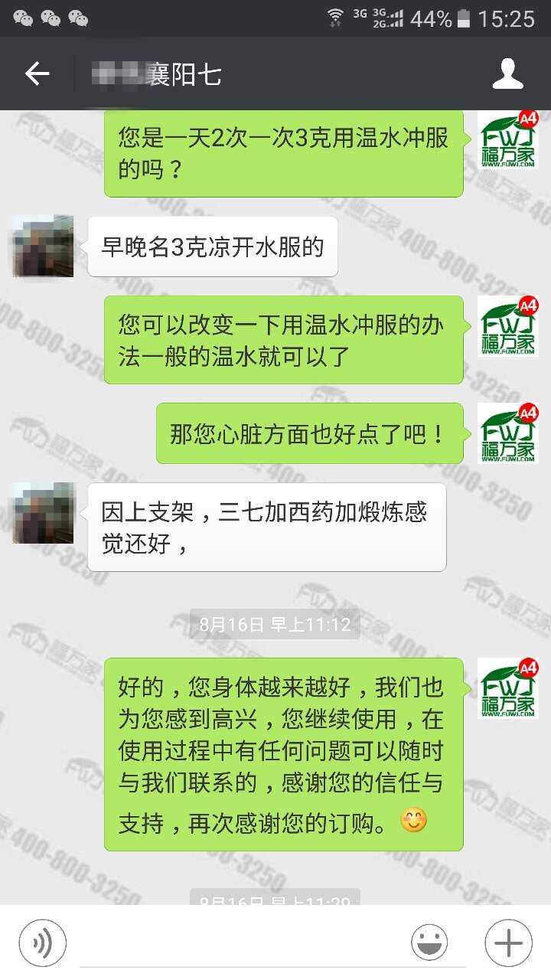Tap FWJ avatar beside first green message
Screen dimensions: 551x980
click(x=508, y=141)
